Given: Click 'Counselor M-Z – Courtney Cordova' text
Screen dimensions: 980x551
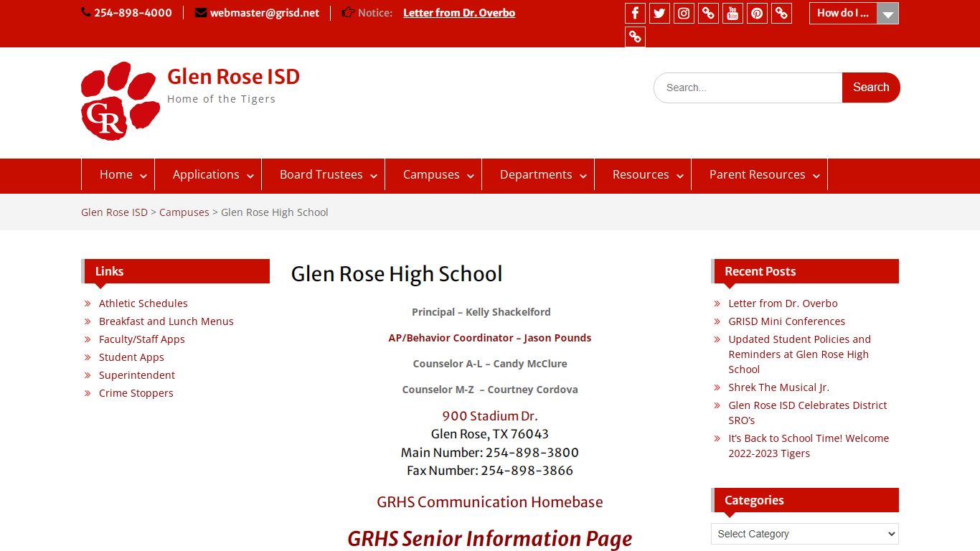Looking at the screenshot, I should coord(490,390).
